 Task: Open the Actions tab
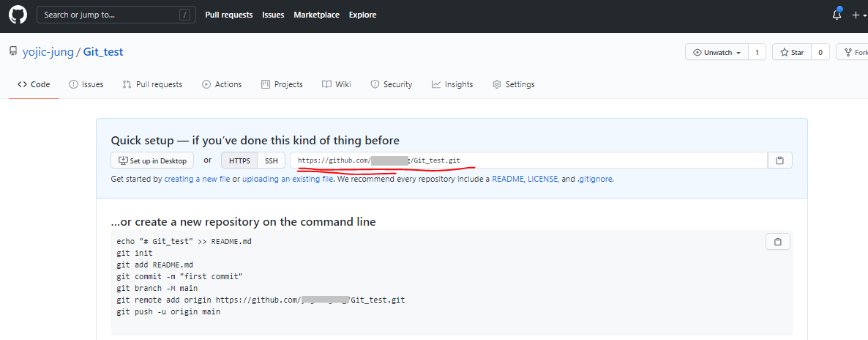[222, 84]
